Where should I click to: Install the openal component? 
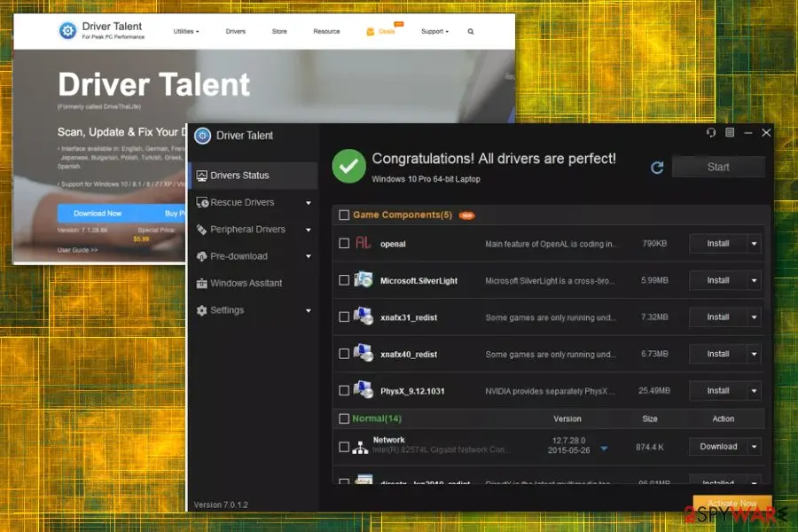pos(718,244)
